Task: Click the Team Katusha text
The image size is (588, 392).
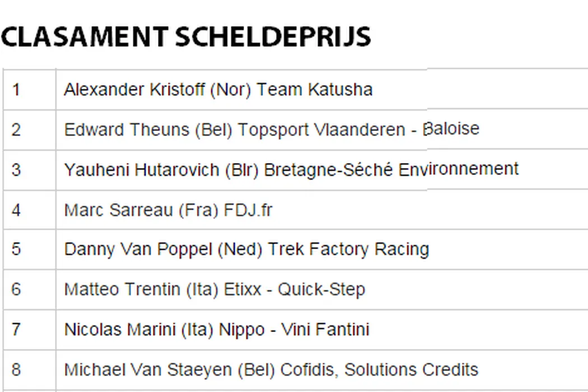Action: tap(315, 90)
